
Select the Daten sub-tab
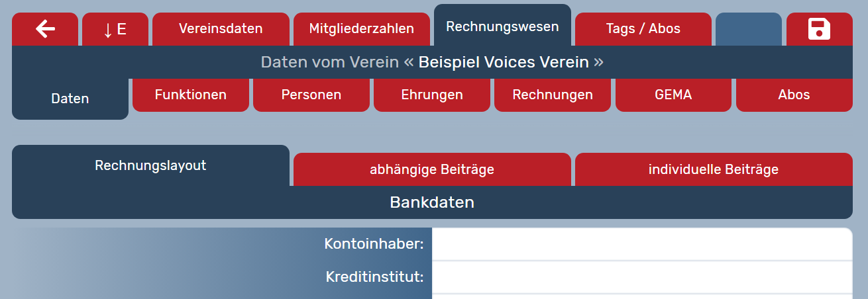70,99
